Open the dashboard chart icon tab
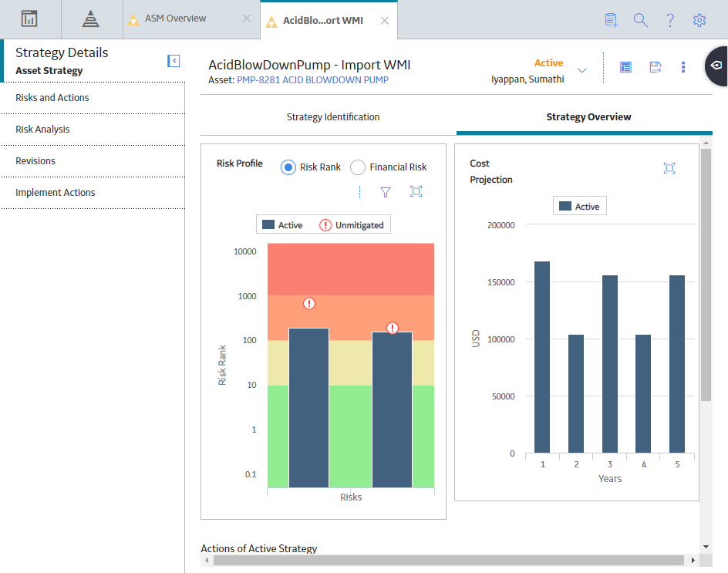The image size is (728, 573). pyautogui.click(x=29, y=19)
